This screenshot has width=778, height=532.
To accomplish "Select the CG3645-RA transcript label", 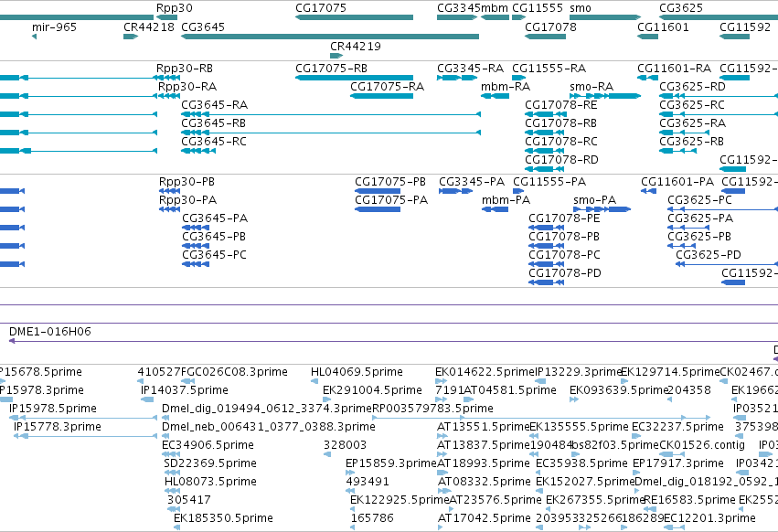I will click(x=214, y=105).
